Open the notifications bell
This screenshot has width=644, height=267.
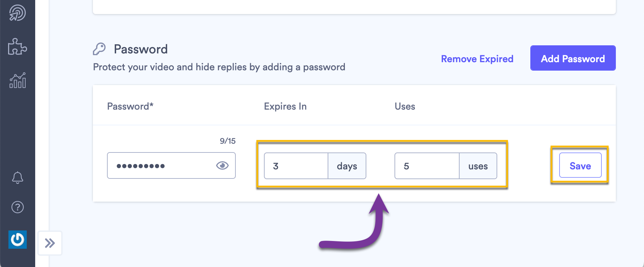(17, 177)
